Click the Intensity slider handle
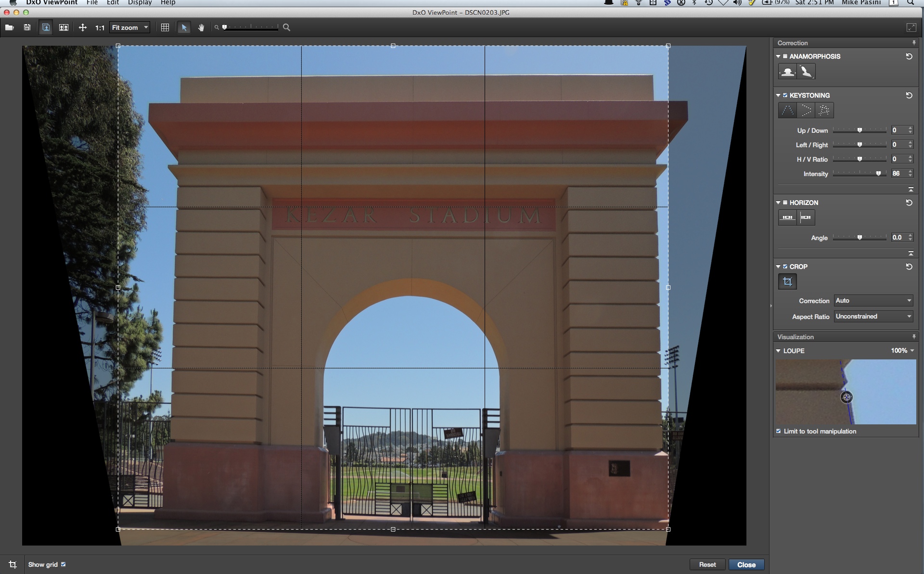The height and width of the screenshot is (574, 924). click(x=878, y=174)
